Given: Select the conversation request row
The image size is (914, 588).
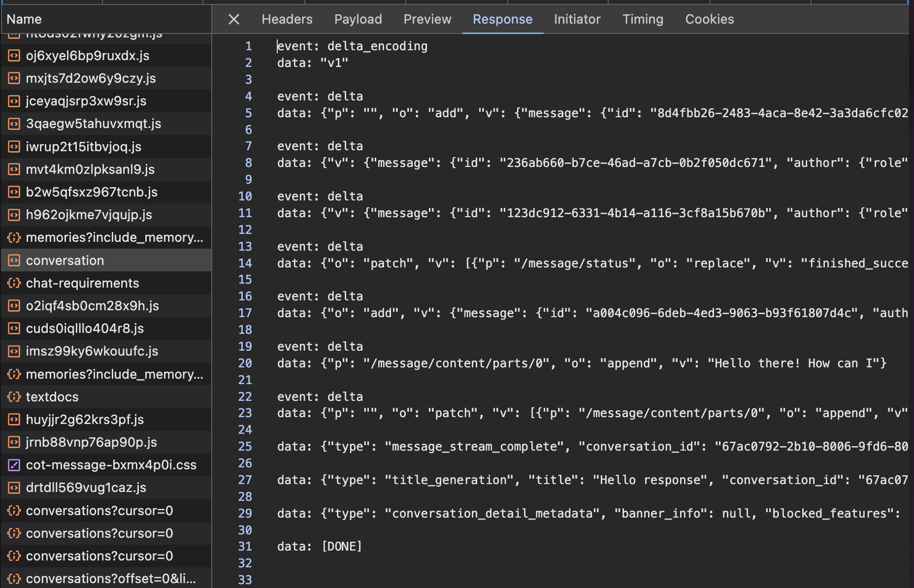Looking at the screenshot, I should point(106,261).
